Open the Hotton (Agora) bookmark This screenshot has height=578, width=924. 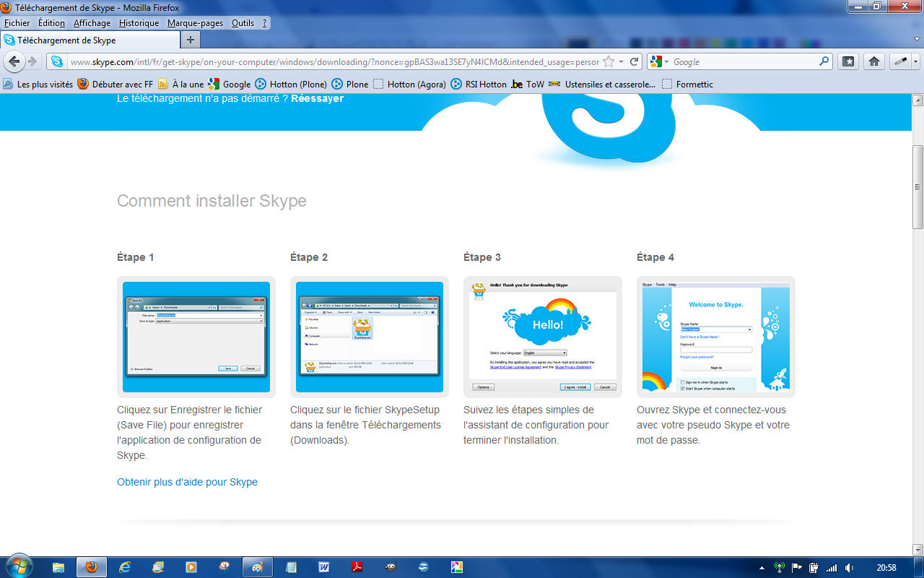point(409,85)
